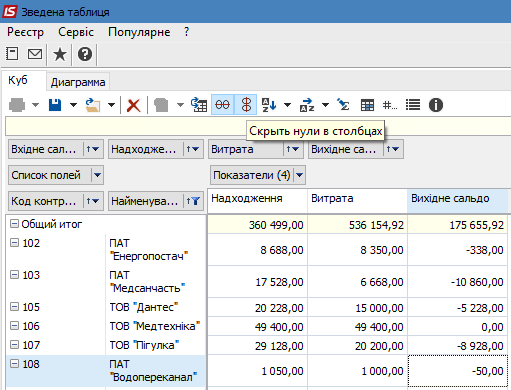Click the export to table icon
This screenshot has width=511, height=390.
pyautogui.click(x=199, y=105)
